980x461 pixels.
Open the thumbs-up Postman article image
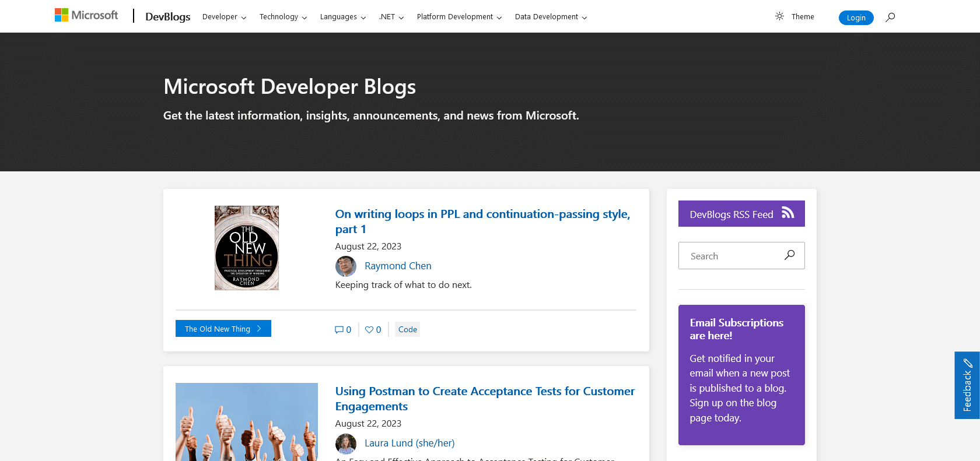click(247, 422)
